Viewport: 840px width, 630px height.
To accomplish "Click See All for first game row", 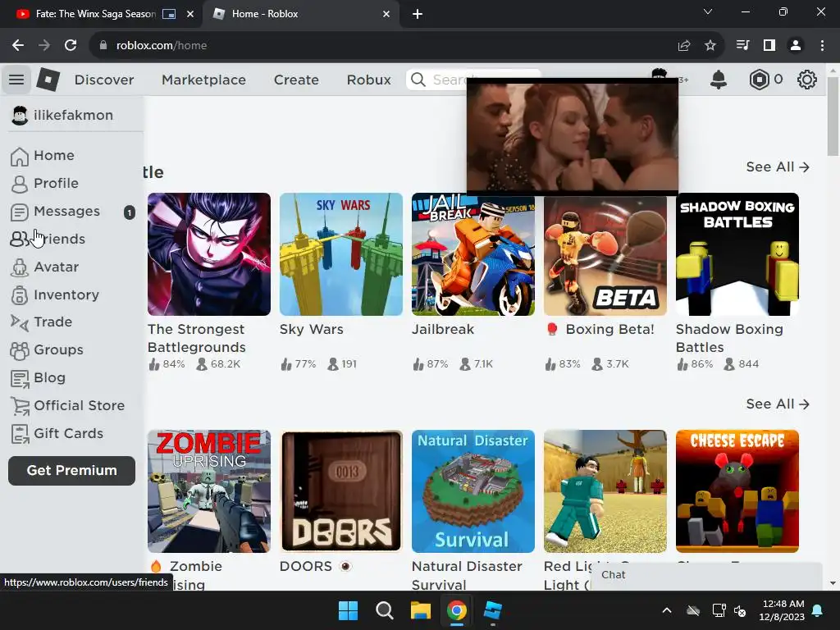I will pyautogui.click(x=778, y=167).
